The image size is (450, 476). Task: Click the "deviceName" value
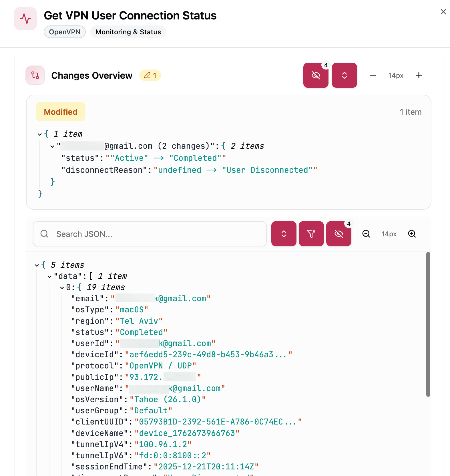pyautogui.click(x=187, y=433)
